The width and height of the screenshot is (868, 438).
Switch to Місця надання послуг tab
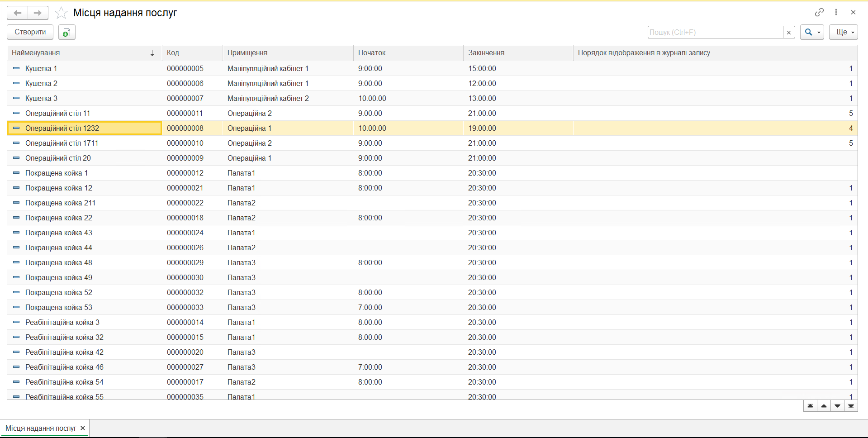[x=41, y=428]
